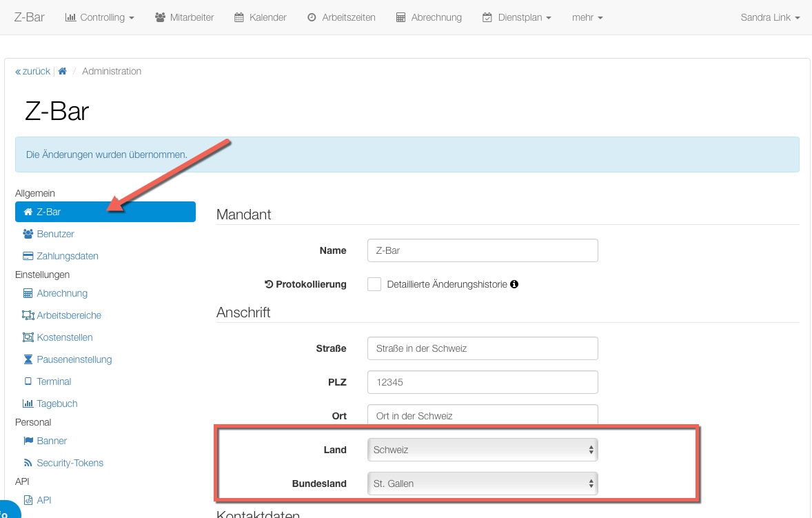Click into the Ort field

click(x=483, y=415)
